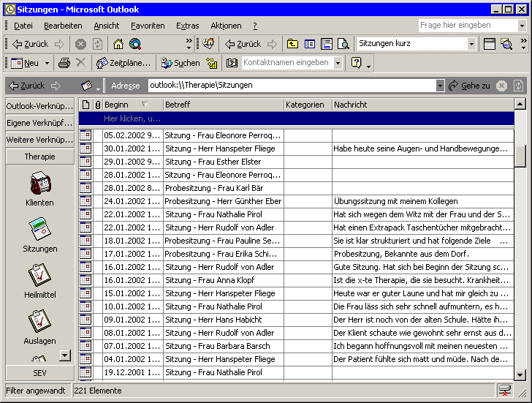This screenshot has width=532, height=403.
Task: Click in the Kontaktnamen eingeben field
Action: tap(287, 63)
